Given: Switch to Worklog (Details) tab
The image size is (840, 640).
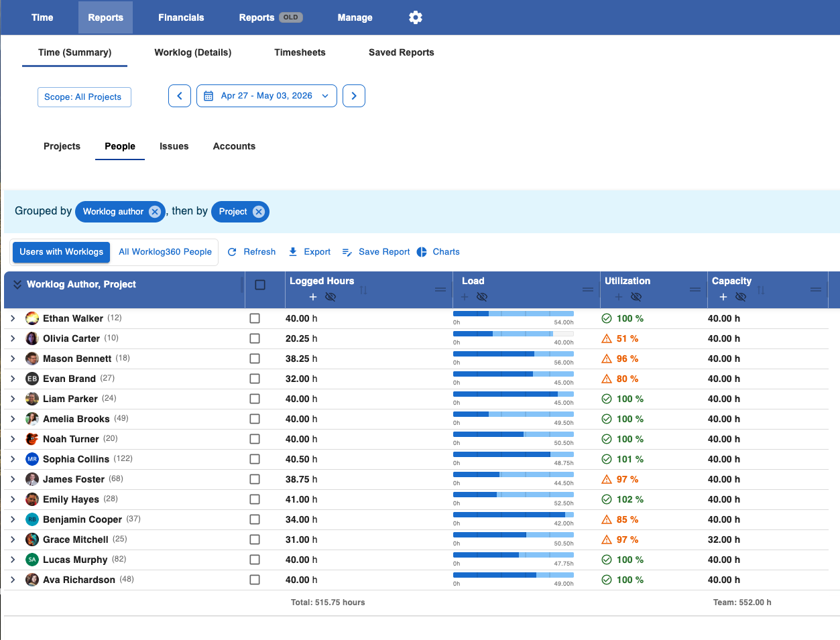Looking at the screenshot, I should coord(193,52).
